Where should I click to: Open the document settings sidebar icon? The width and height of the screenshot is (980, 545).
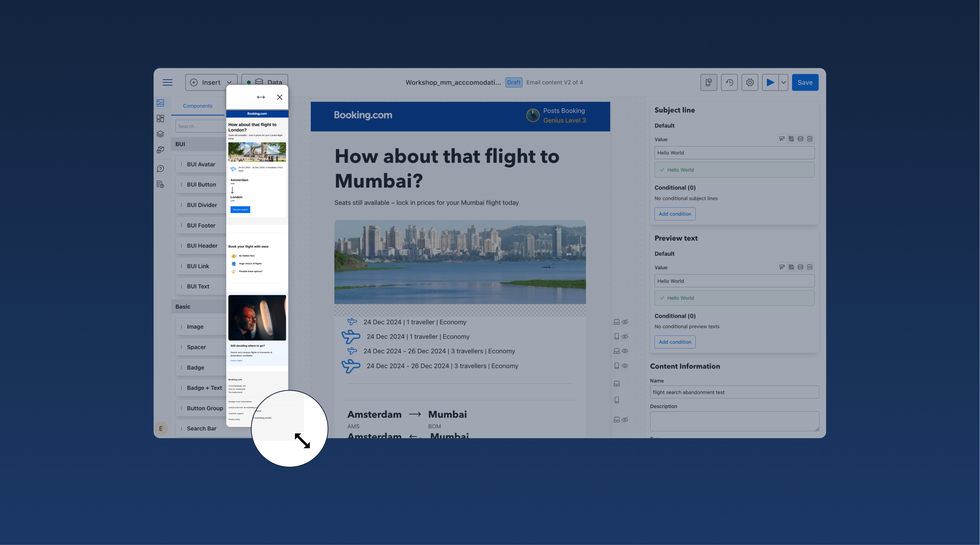coord(160,184)
